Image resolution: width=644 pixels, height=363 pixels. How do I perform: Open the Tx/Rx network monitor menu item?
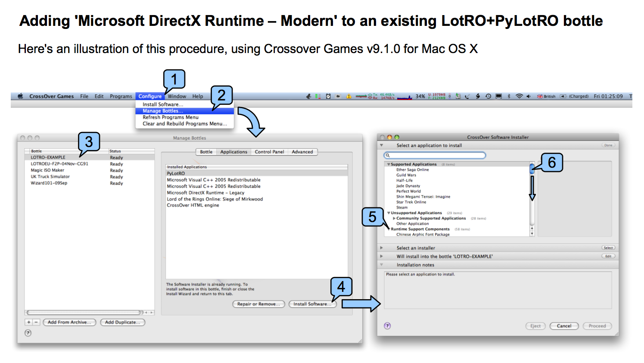click(376, 96)
